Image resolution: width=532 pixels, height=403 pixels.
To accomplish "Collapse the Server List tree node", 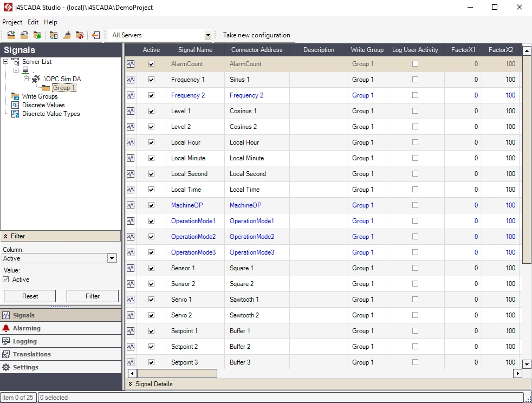I will 5,61.
